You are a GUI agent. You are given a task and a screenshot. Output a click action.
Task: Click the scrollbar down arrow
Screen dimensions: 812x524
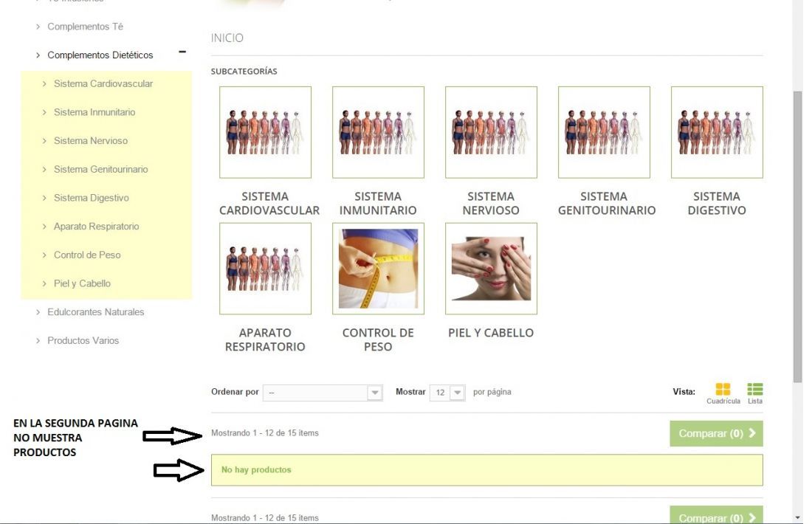pyautogui.click(x=797, y=517)
